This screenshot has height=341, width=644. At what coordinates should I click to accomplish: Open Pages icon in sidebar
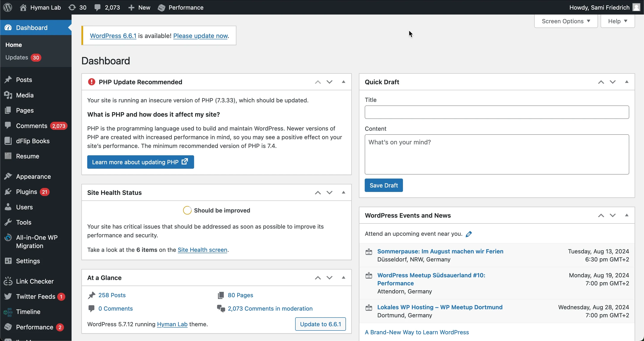pyautogui.click(x=8, y=110)
